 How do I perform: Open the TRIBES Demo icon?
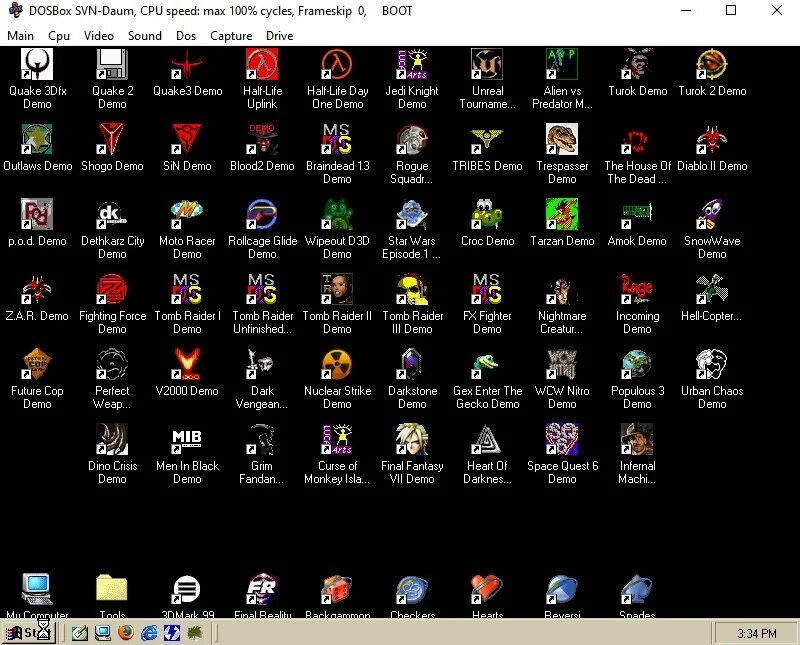point(487,139)
